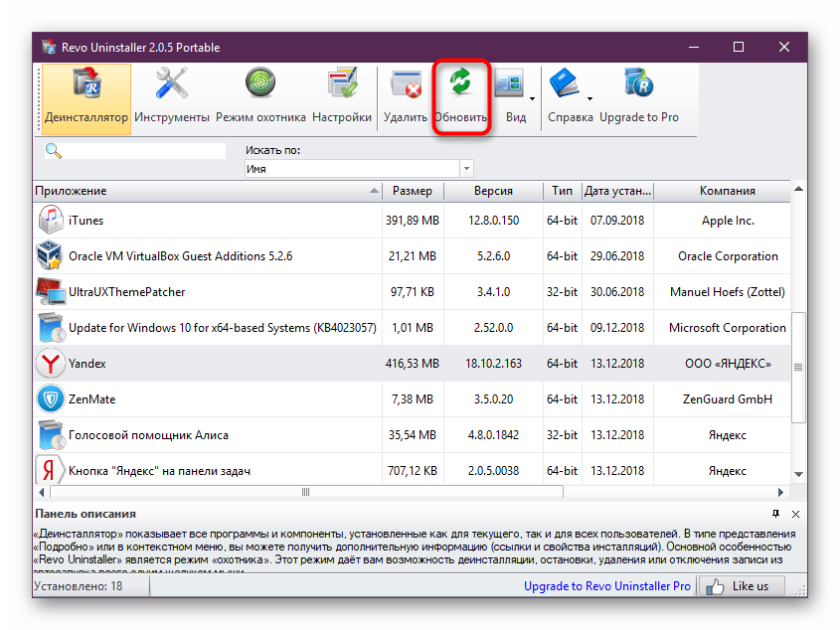
Task: Expand the Справка dropdown arrow
Action: pyautogui.click(x=589, y=98)
